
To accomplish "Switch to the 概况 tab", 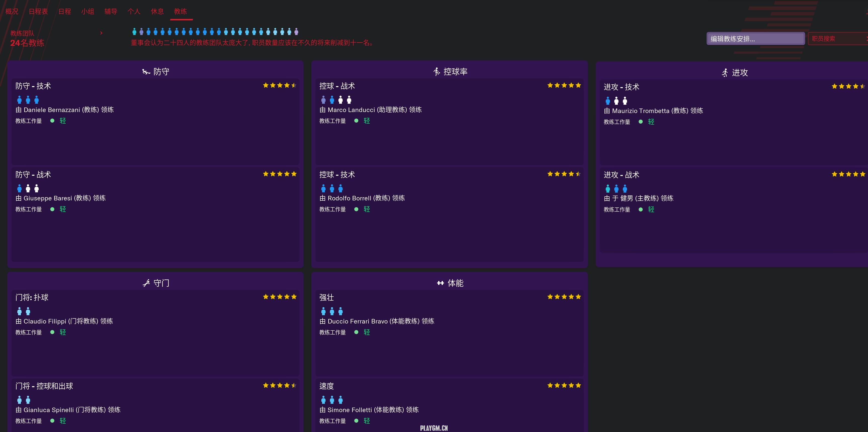I will coord(12,12).
